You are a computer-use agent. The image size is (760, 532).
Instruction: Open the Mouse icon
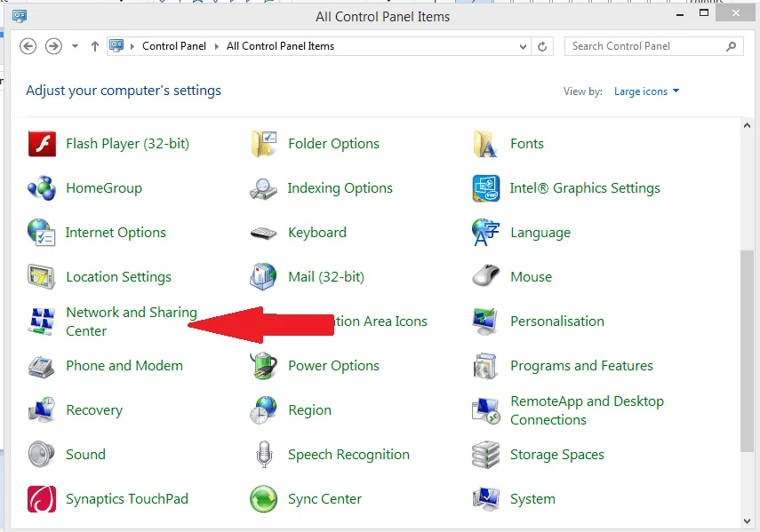(485, 276)
